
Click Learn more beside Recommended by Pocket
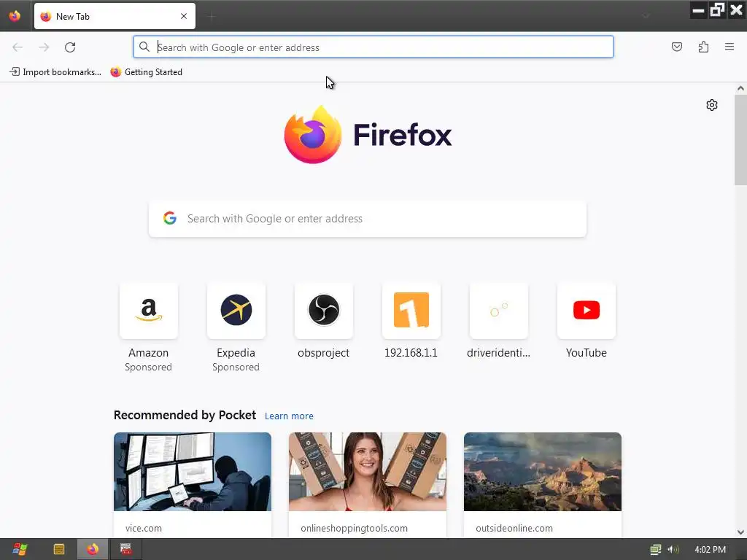pos(289,416)
